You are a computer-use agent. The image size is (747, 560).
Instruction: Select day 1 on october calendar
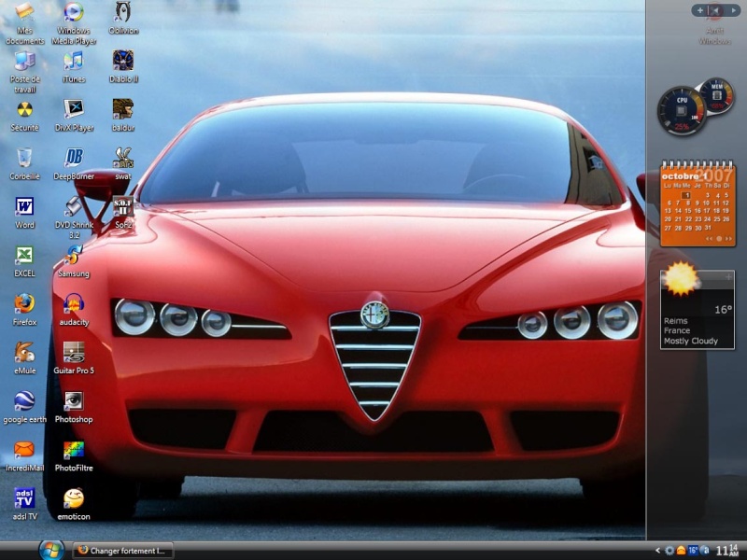(x=686, y=195)
